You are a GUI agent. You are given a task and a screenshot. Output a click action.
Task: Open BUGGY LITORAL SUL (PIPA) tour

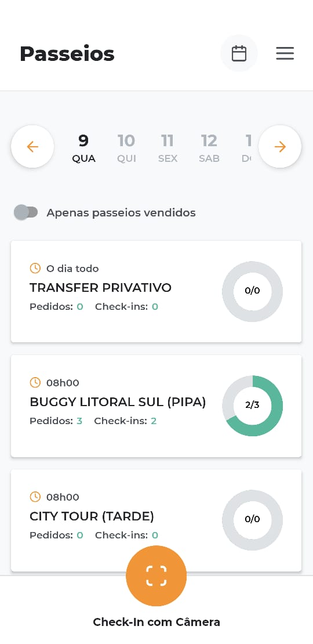pos(156,406)
